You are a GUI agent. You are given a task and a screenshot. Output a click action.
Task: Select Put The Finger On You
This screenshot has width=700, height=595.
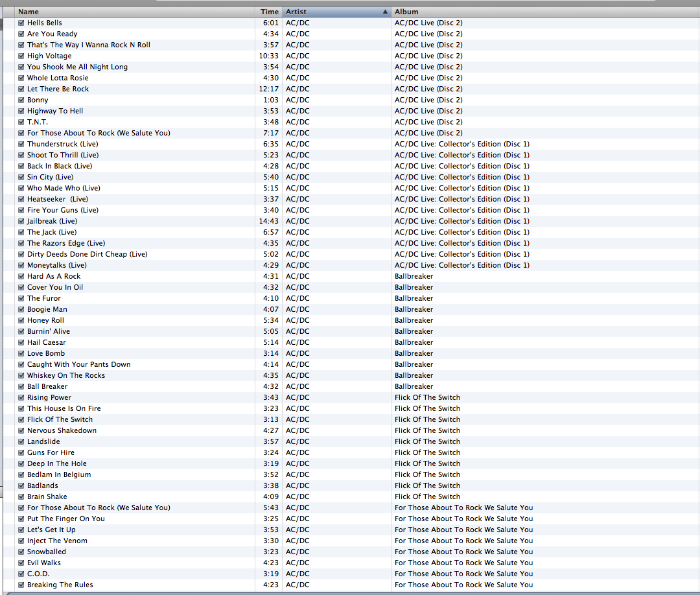click(65, 519)
